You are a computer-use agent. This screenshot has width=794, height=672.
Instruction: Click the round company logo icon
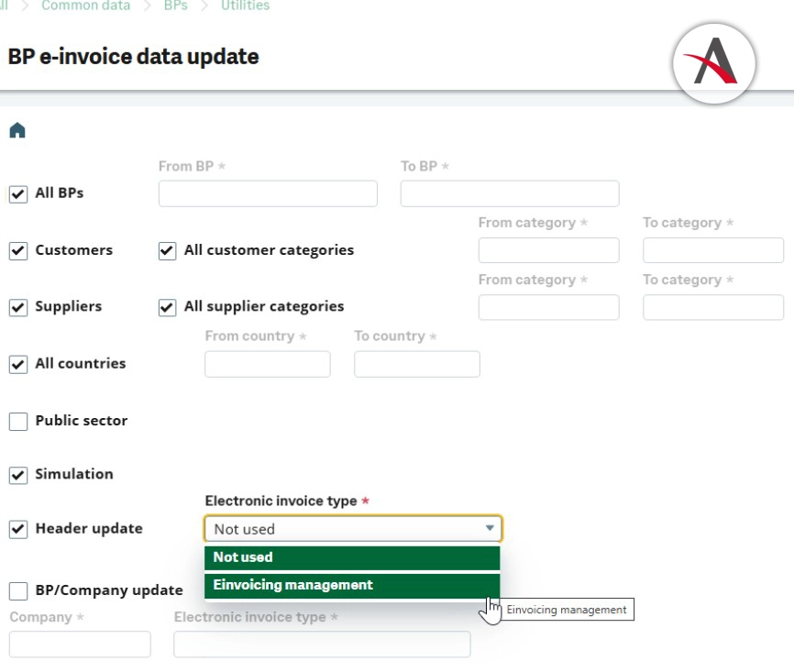(714, 64)
